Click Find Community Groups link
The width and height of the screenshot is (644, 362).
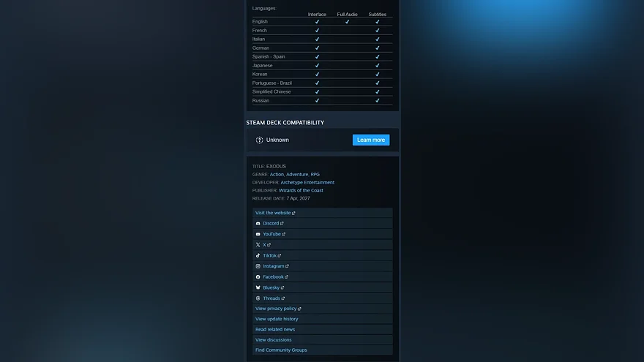click(x=281, y=350)
